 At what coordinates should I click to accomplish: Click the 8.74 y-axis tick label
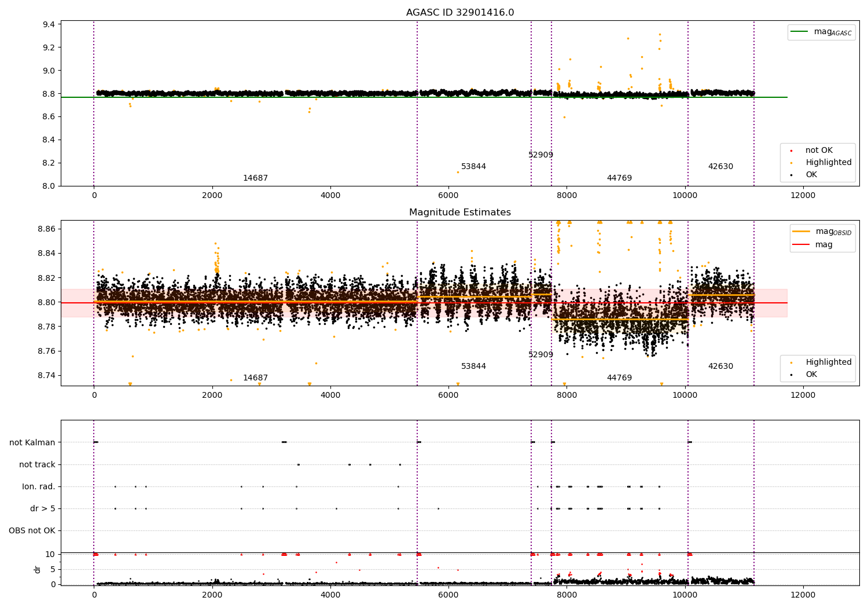pos(47,376)
